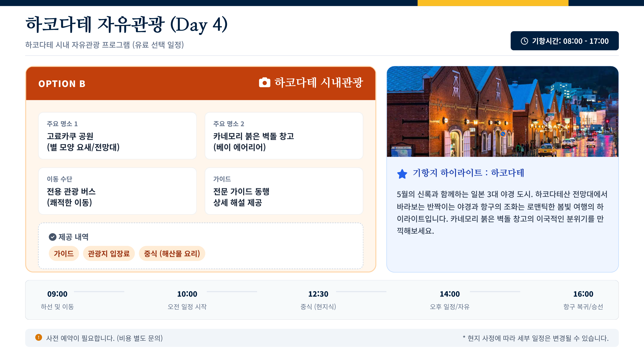Screen dimensions: 644x362
Task: Open the 카네모리 붉은 벽돌 창고 card
Action: (x=284, y=136)
